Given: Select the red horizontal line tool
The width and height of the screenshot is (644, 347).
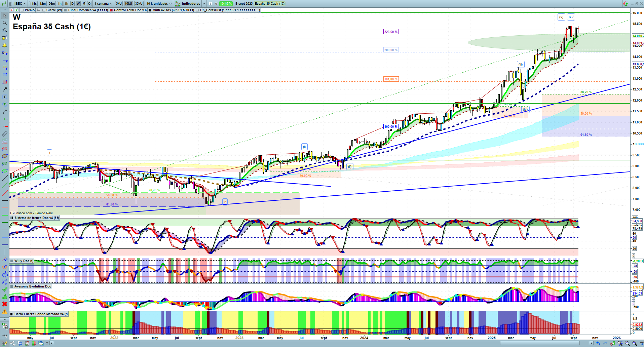Looking at the screenshot, I should [5, 126].
